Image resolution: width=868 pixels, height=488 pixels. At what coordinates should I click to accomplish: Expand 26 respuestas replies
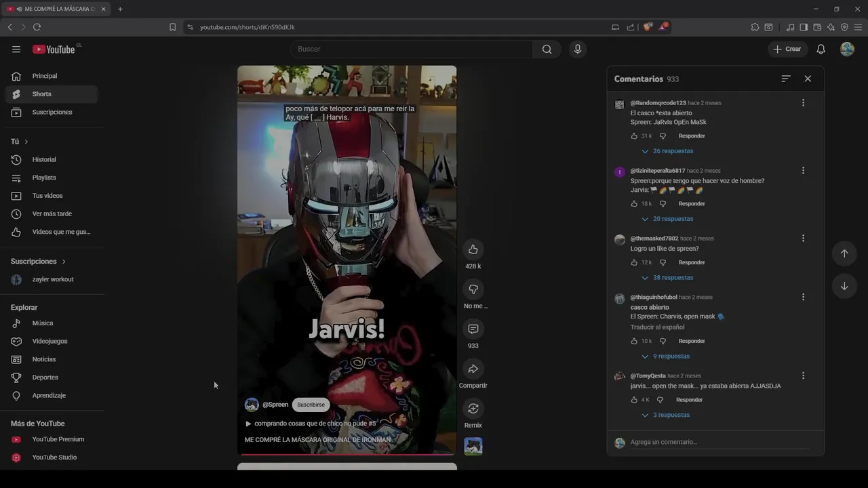coord(667,151)
